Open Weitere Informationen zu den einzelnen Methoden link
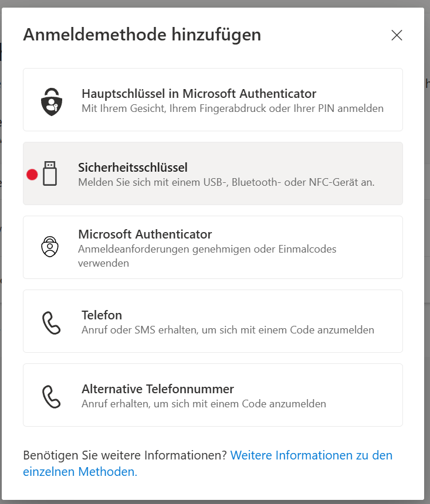This screenshot has height=504, width=430. 311,456
